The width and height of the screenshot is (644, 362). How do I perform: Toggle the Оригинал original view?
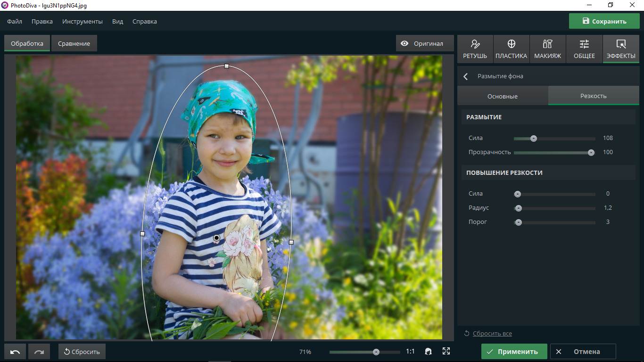click(x=422, y=43)
